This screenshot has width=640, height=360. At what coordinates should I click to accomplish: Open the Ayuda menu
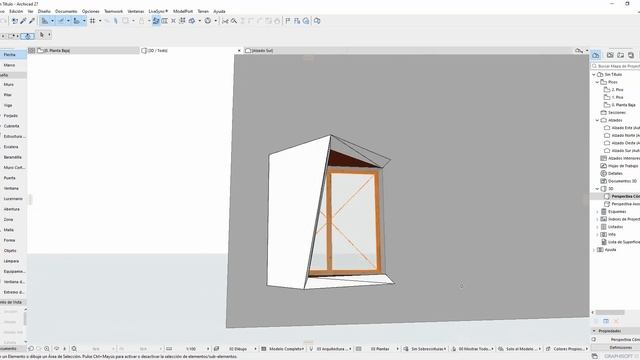coord(219,11)
